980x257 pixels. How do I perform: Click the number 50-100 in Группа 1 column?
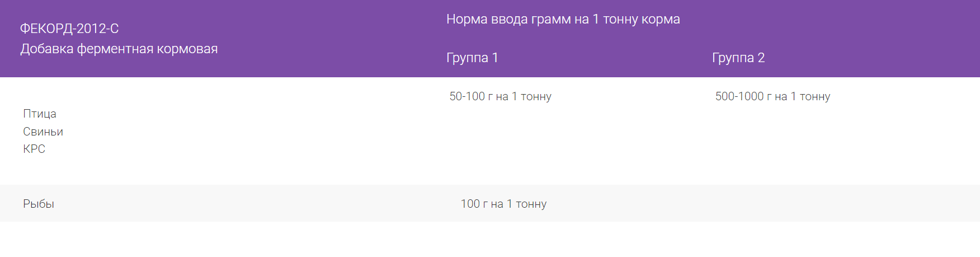pyautogui.click(x=467, y=96)
